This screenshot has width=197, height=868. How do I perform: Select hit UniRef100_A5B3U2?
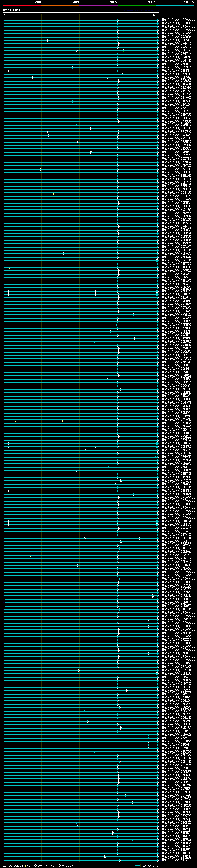click(177, 216)
